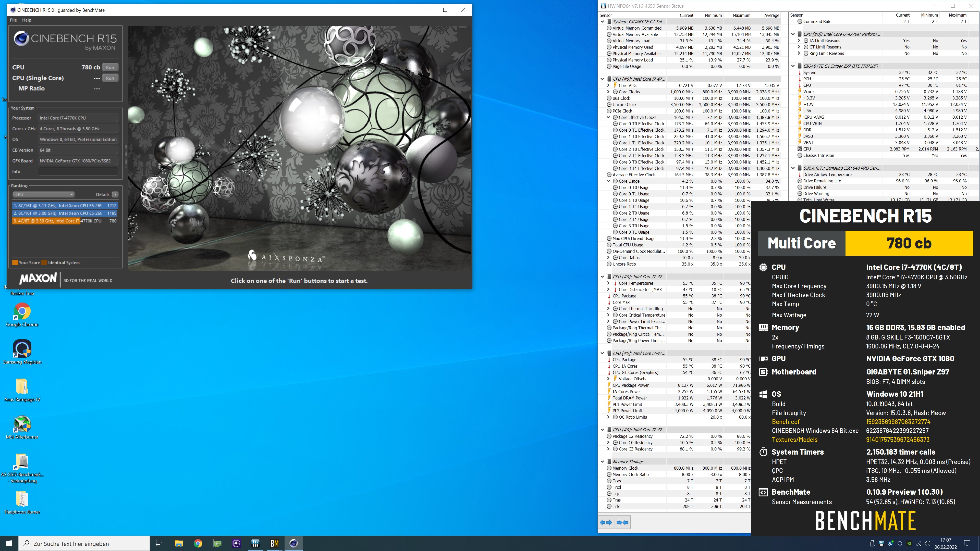Click the 780 cb Multi Core score box
Viewport: 980px width, 551px height.
[909, 243]
